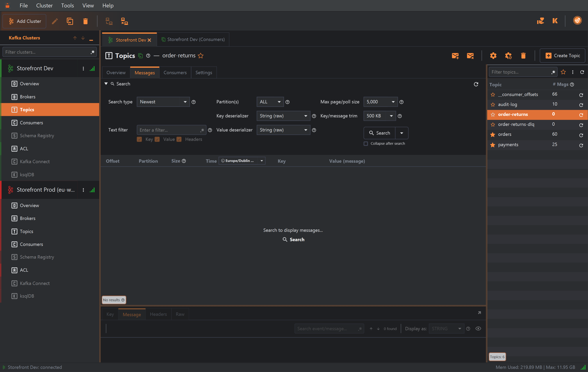This screenshot has height=372, width=588.
Task: Click the delete cluster trash icon
Action: [85, 21]
